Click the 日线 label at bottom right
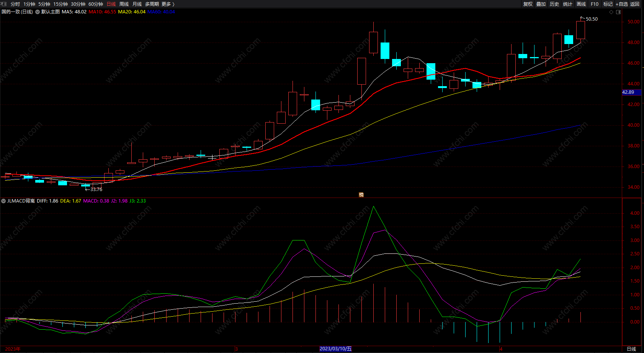 tap(631, 349)
